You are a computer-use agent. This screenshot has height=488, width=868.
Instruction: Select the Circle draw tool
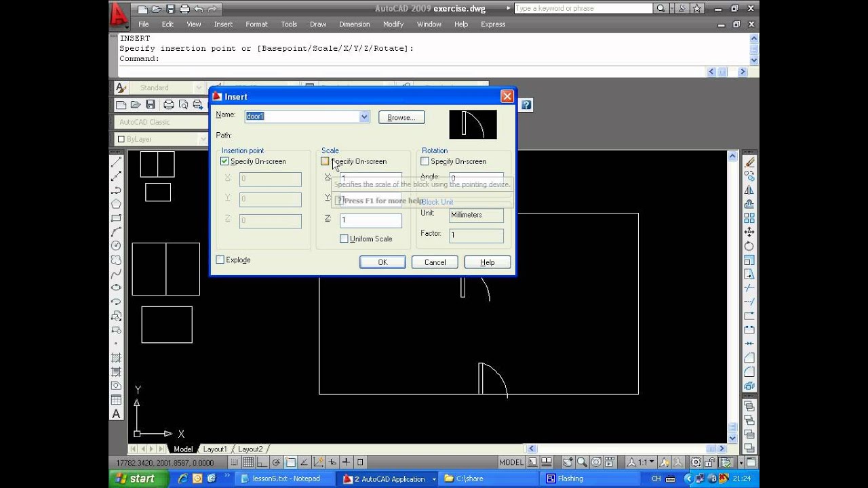point(116,245)
